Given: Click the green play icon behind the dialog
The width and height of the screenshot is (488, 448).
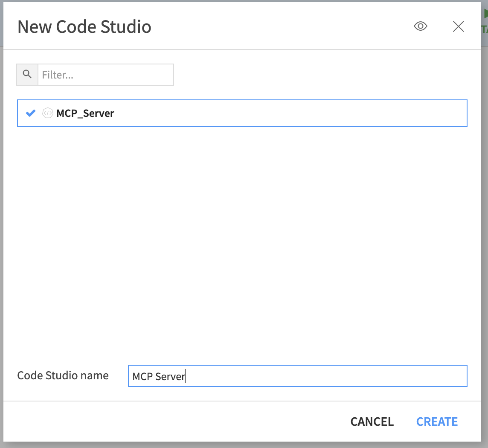Looking at the screenshot, I should click(x=485, y=14).
